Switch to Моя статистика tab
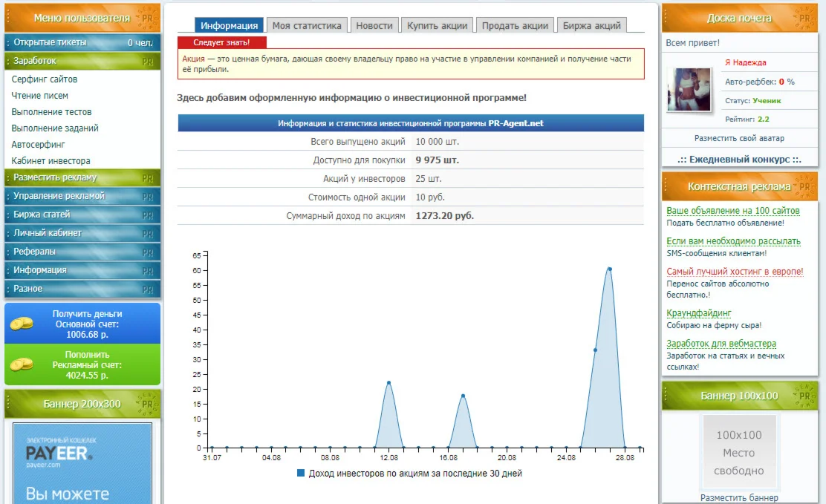This screenshot has height=504, width=826. 307,25
